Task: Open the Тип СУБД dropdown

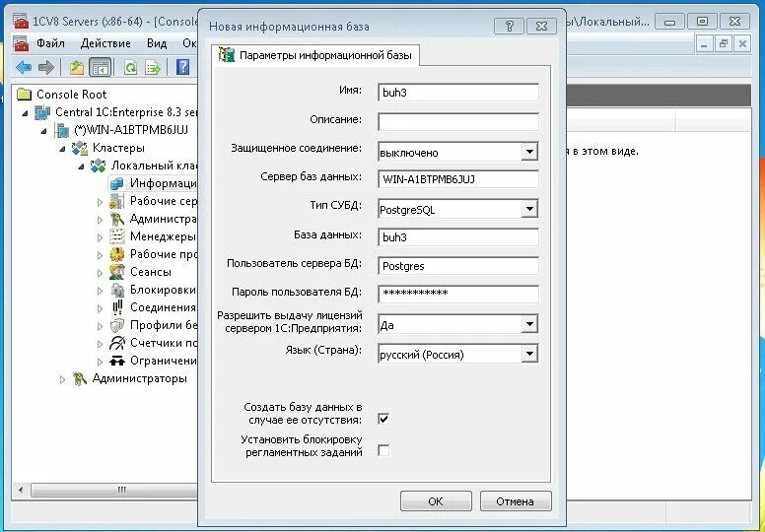Action: click(x=528, y=209)
